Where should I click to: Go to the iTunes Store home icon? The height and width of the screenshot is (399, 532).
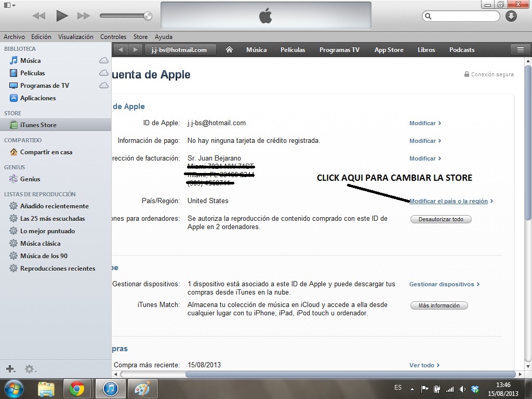coord(229,50)
